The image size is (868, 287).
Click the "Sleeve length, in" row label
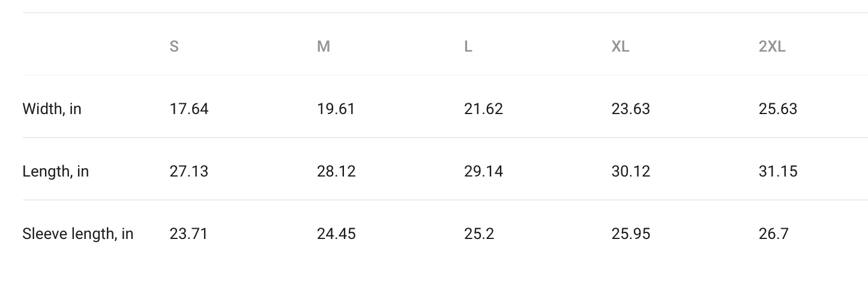click(78, 234)
